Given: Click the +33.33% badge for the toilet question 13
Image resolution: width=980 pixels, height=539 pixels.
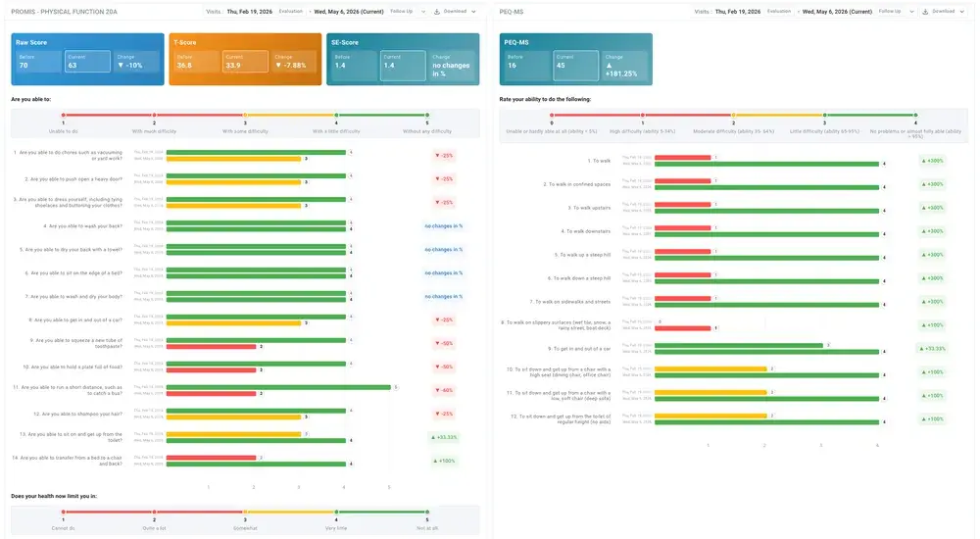Looking at the screenshot, I should click(444, 437).
